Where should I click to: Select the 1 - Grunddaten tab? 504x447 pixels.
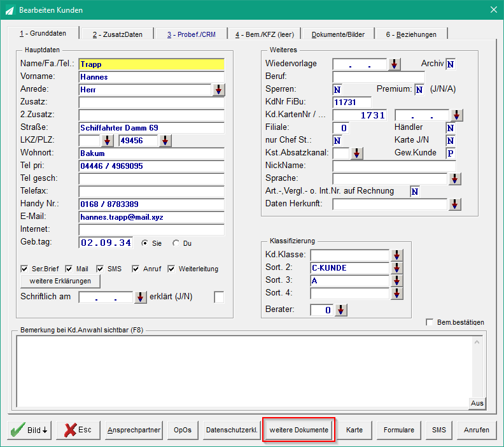(x=43, y=33)
